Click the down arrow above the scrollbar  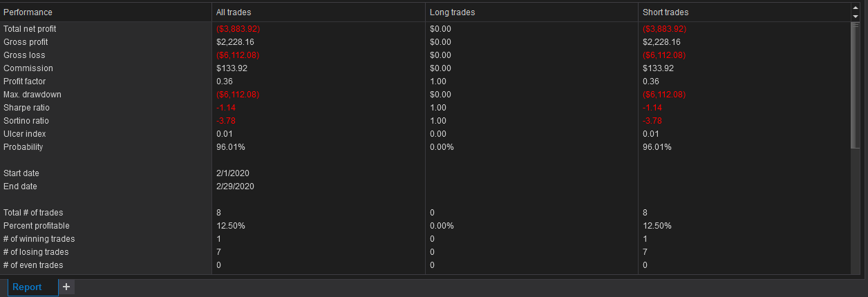856,16
